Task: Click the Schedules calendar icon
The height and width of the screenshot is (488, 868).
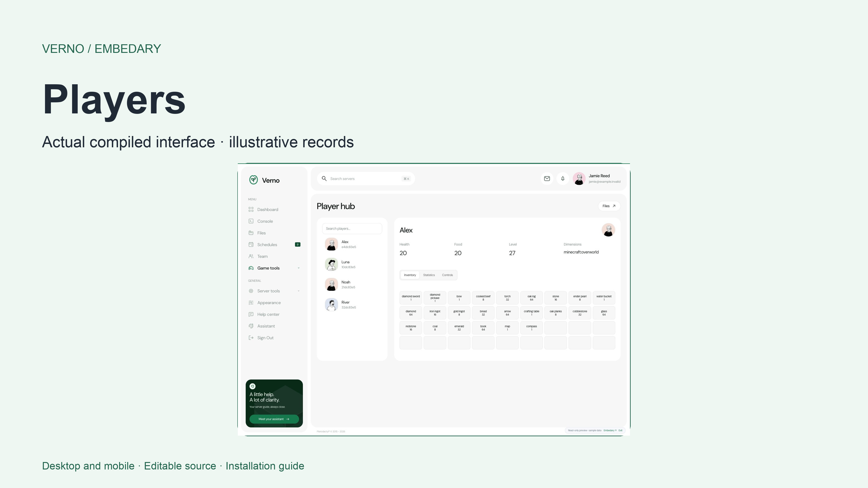Action: (x=251, y=244)
